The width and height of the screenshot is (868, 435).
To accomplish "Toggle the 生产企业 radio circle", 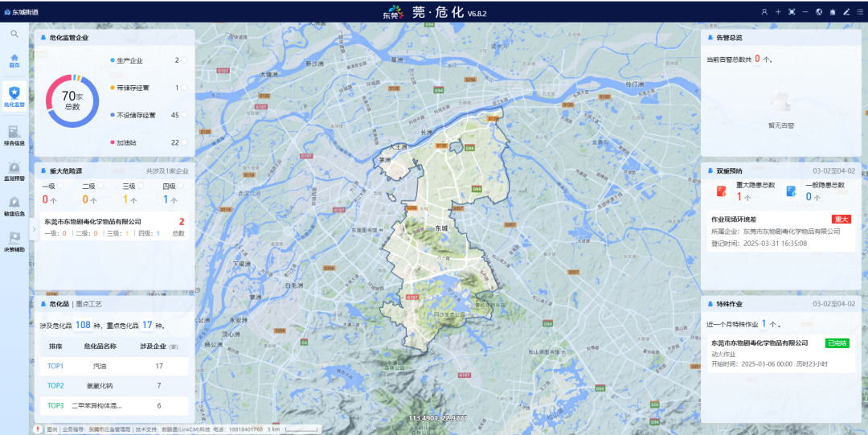I will pos(184,60).
